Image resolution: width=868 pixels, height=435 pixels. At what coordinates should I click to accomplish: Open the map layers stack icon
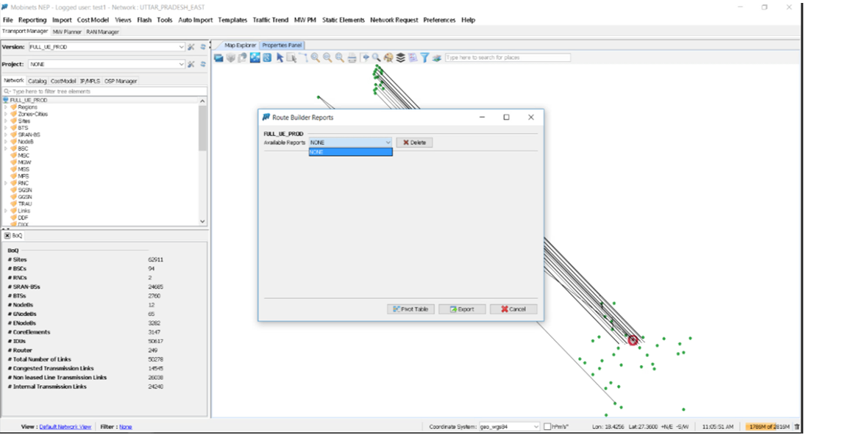coord(400,57)
